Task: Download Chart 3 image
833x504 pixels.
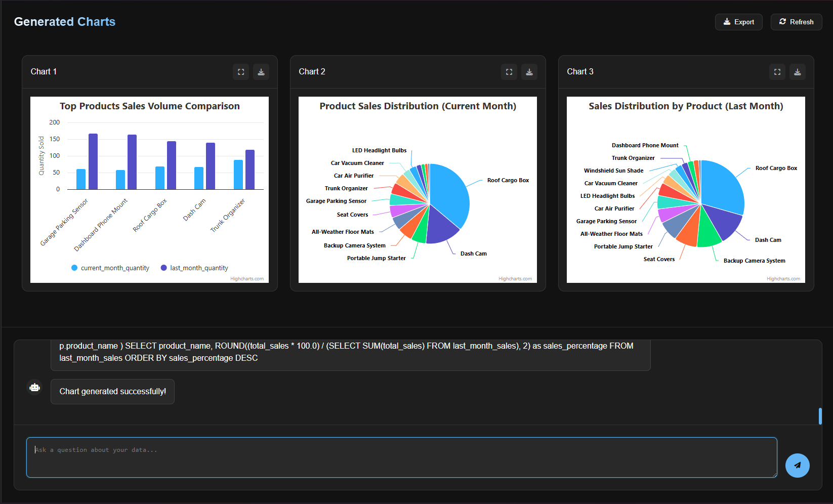Action: (798, 72)
